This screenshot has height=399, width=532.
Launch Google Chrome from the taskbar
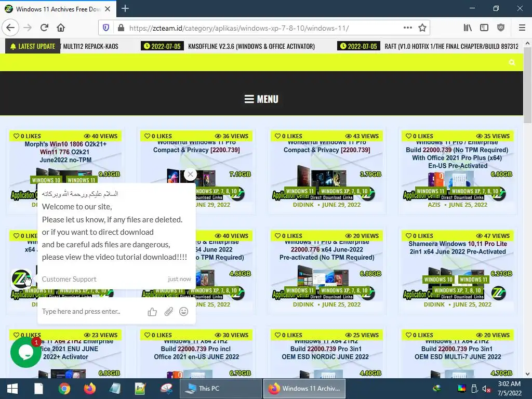coord(64,389)
